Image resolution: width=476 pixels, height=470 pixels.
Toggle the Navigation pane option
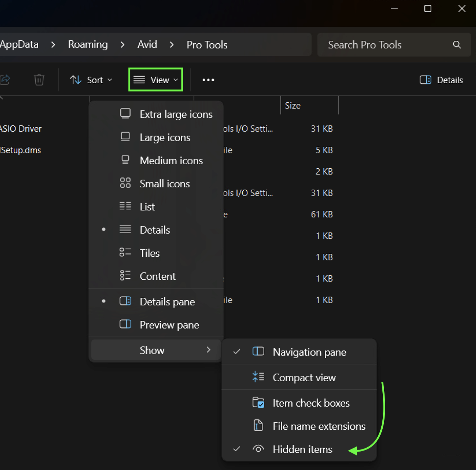tap(309, 352)
